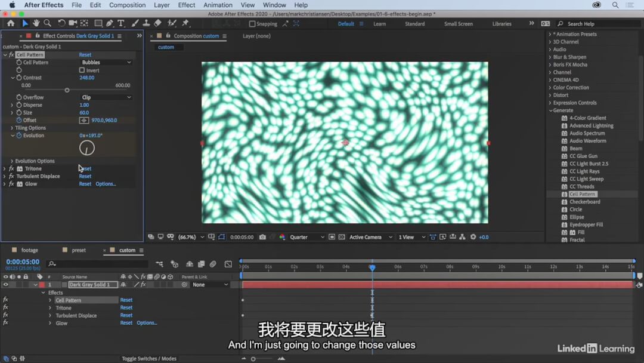The image size is (644, 363).
Task: Select the Zoom magnifier tool
Action: tap(48, 23)
